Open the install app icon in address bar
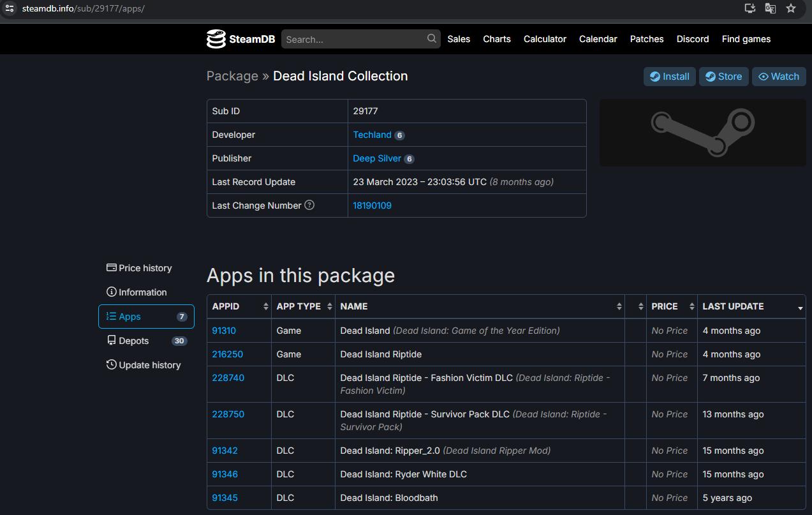The image size is (812, 515). (x=750, y=8)
